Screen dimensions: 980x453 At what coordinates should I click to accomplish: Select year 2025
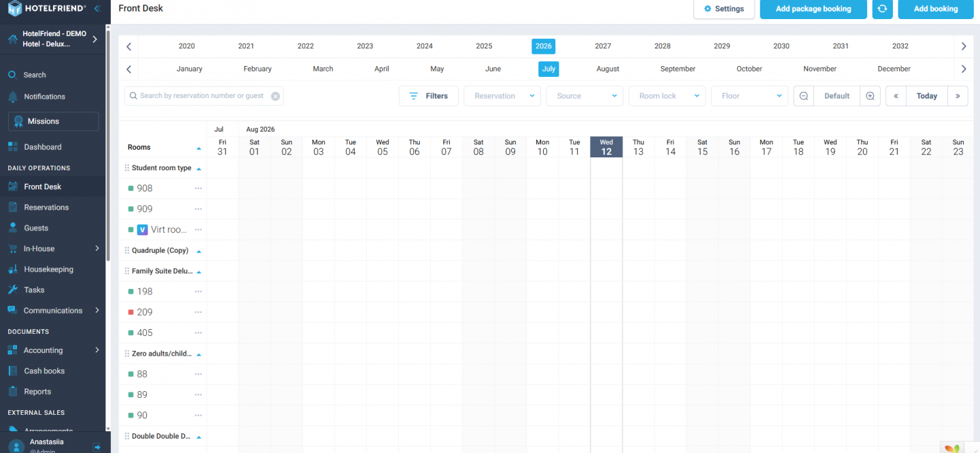click(484, 46)
